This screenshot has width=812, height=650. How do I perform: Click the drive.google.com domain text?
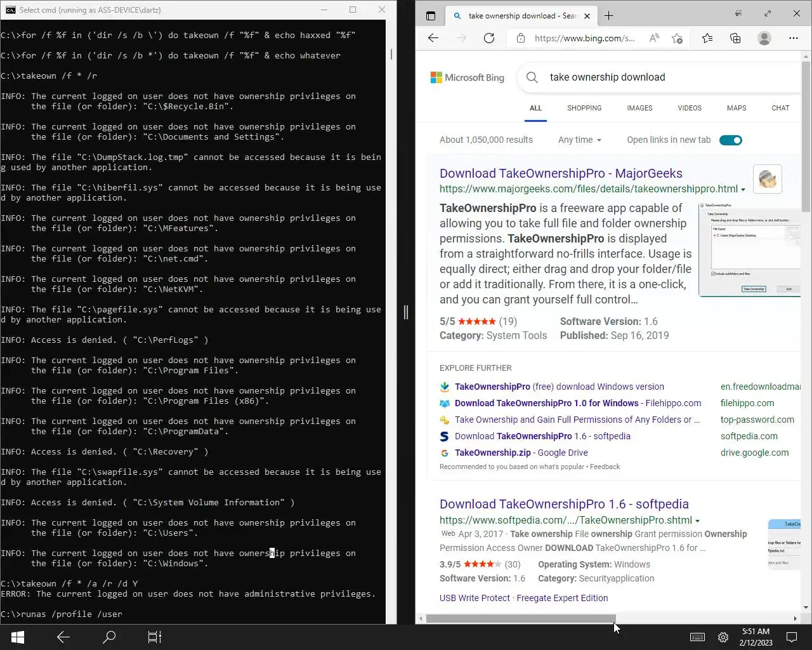click(755, 453)
